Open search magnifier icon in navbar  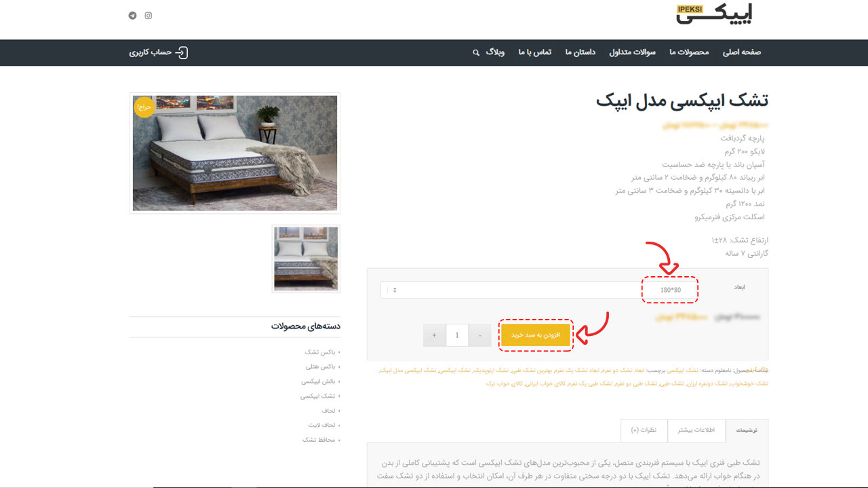(x=476, y=53)
